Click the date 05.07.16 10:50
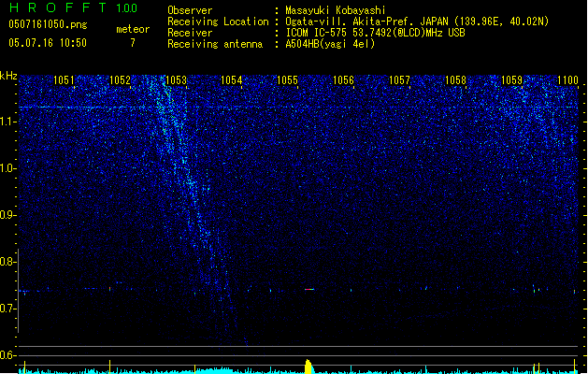This screenshot has height=374, width=588. [48, 43]
